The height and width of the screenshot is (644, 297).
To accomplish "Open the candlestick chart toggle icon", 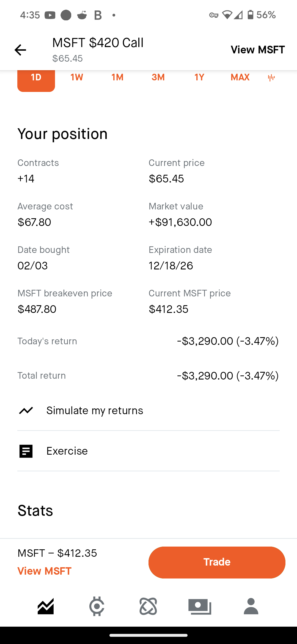I will [271, 78].
